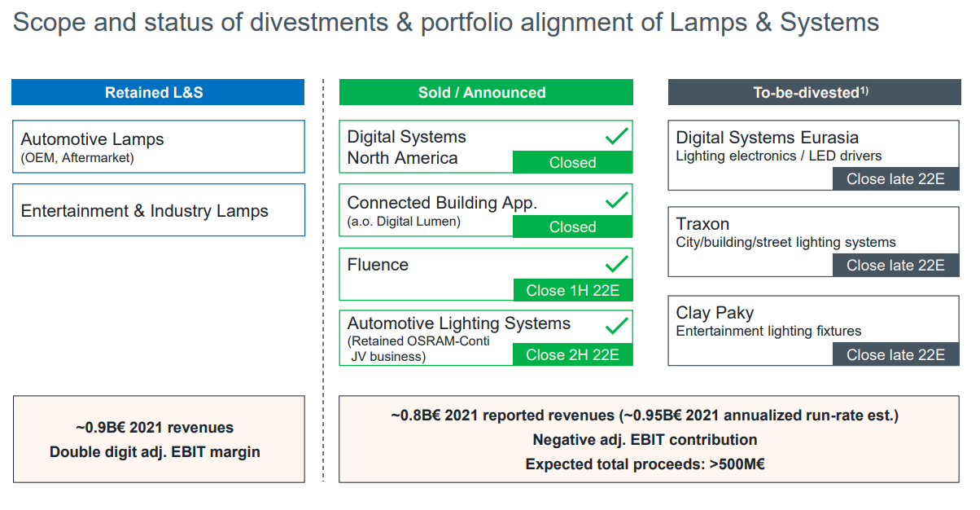Click the checkmark for Automotive Lighting Systems
980x510 pixels.
617,327
